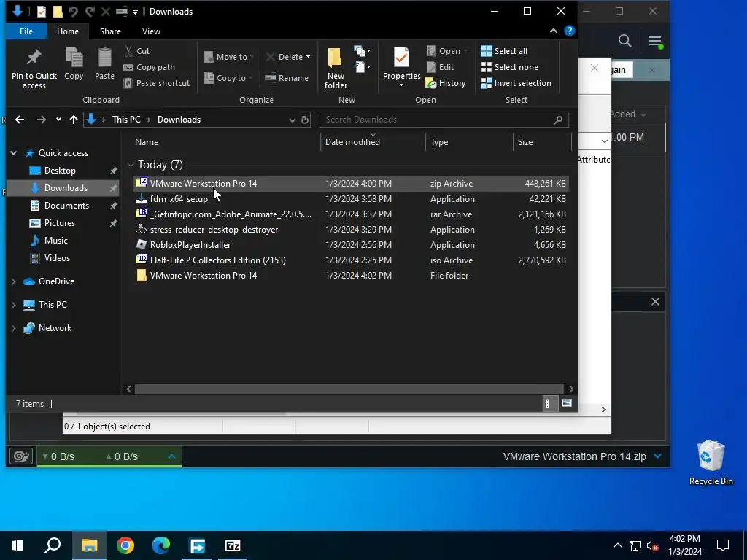This screenshot has width=747, height=560.
Task: Expand the Easy access dropdown
Action: (x=362, y=67)
